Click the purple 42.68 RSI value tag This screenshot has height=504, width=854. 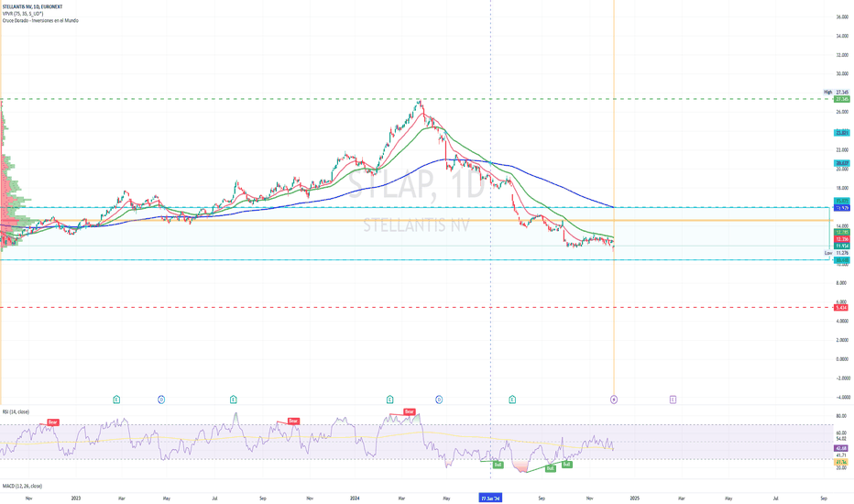coord(841,448)
